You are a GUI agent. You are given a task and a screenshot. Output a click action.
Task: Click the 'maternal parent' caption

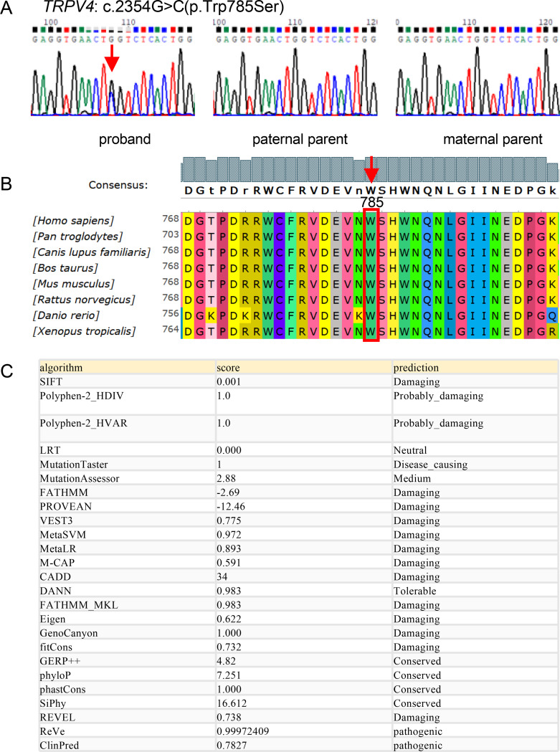[493, 139]
